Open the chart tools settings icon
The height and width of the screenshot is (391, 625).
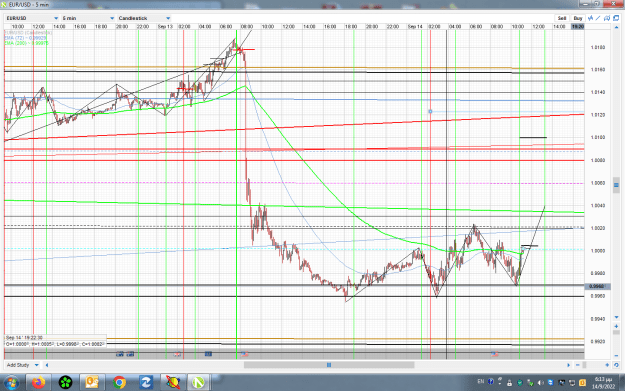[x=607, y=18]
